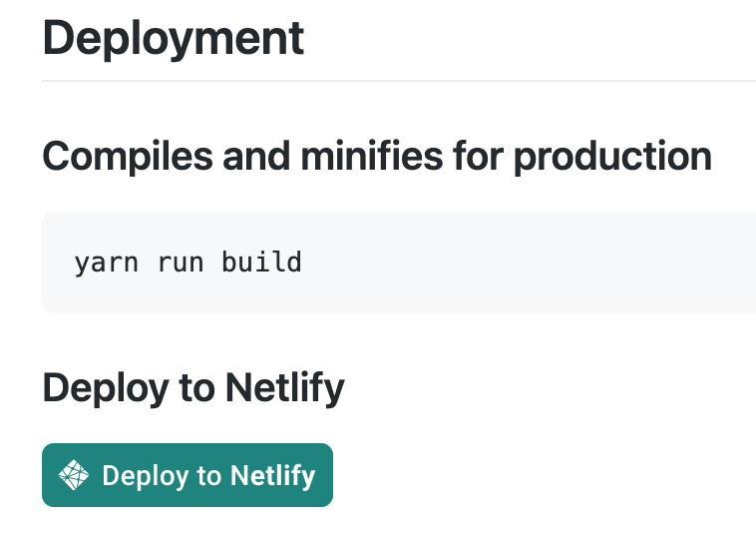Click the Netlify logo icon in the green button
756x533 pixels.
click(x=75, y=475)
